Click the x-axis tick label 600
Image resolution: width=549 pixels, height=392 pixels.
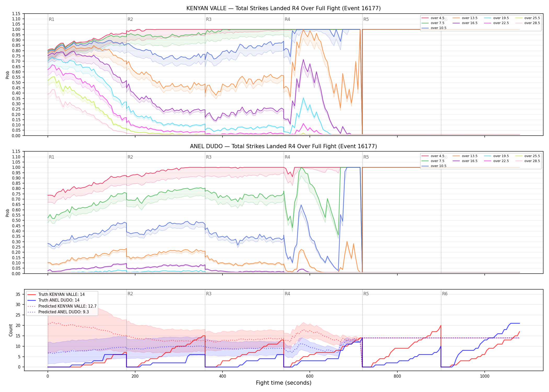click(310, 376)
